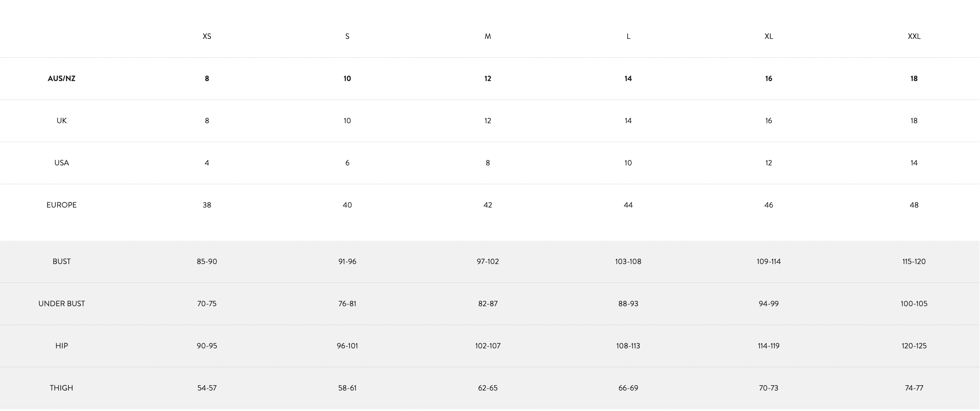Click the XS column header
Viewport: 980px width, 411px height.
(207, 36)
